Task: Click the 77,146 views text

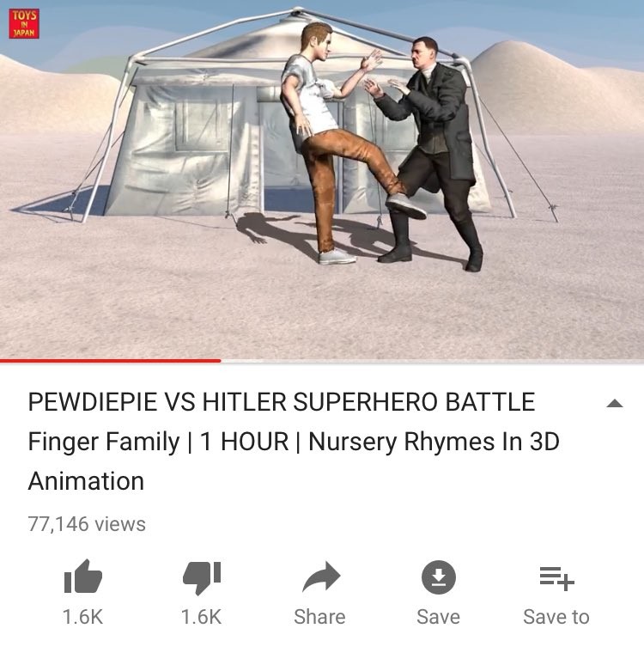Action: point(87,524)
